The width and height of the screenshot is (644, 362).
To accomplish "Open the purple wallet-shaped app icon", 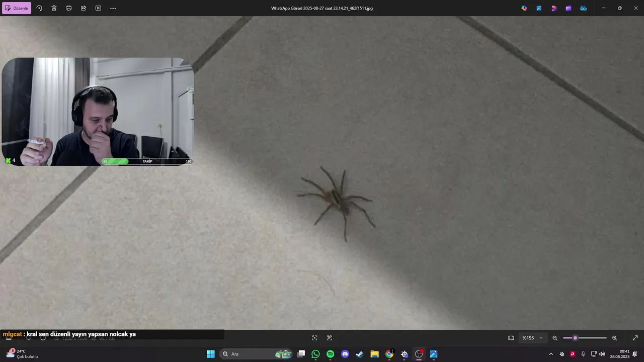I will [x=569, y=8].
